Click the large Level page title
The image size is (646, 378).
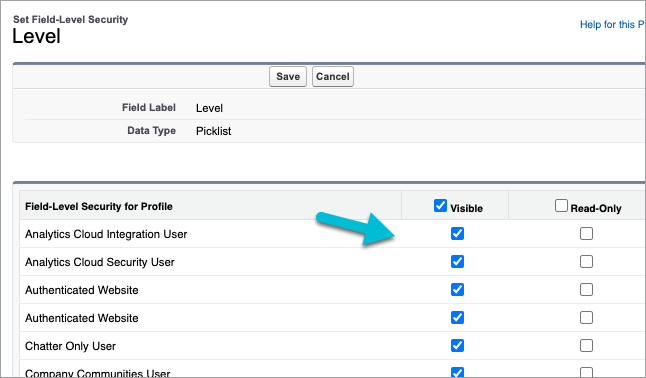[36, 36]
